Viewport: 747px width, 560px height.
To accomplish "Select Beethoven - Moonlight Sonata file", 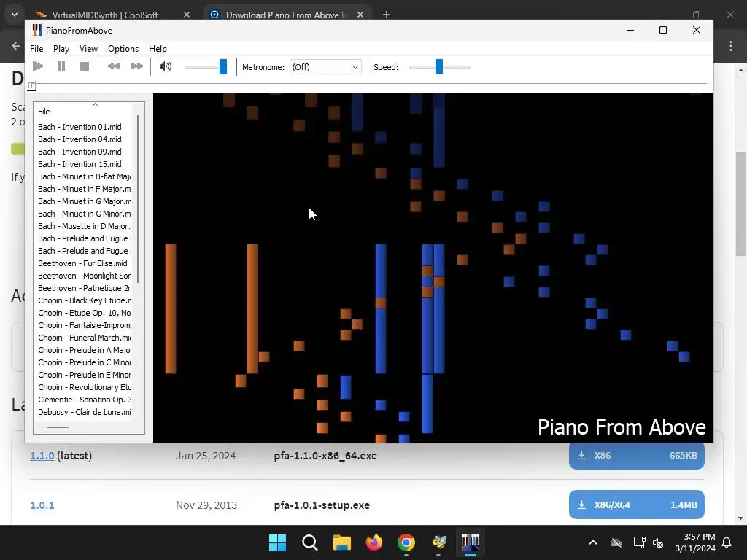I will (85, 275).
